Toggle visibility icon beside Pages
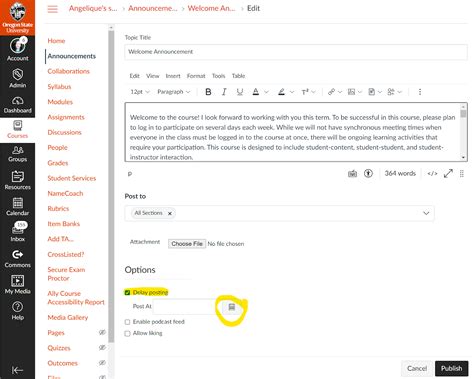This screenshot has height=379, width=474. pos(102,332)
